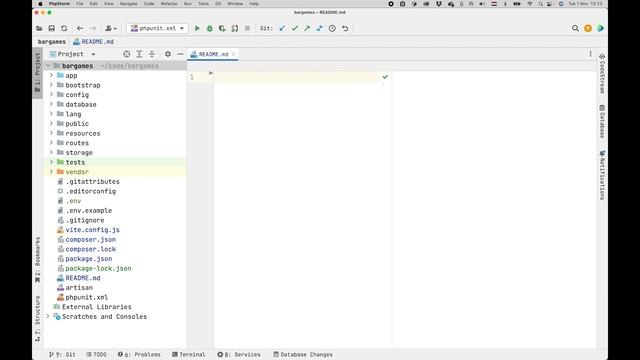Click line 1 in the editor
This screenshot has height=360, width=640.
pyautogui.click(x=296, y=77)
